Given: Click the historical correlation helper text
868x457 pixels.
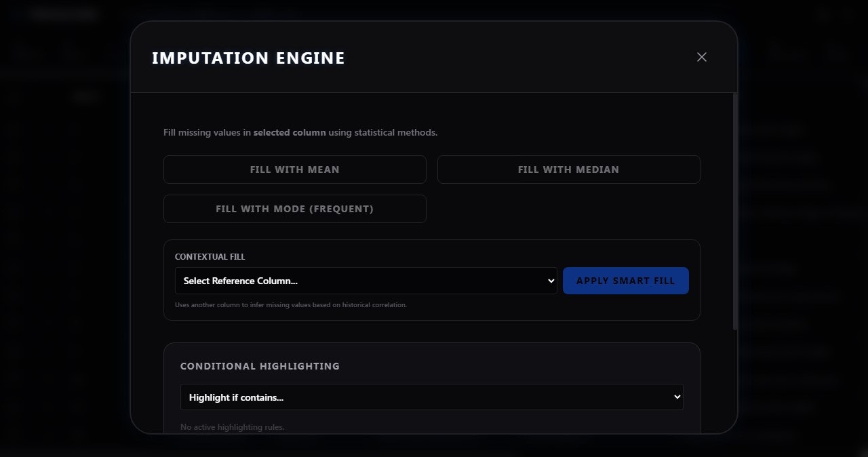Looking at the screenshot, I should (x=291, y=305).
